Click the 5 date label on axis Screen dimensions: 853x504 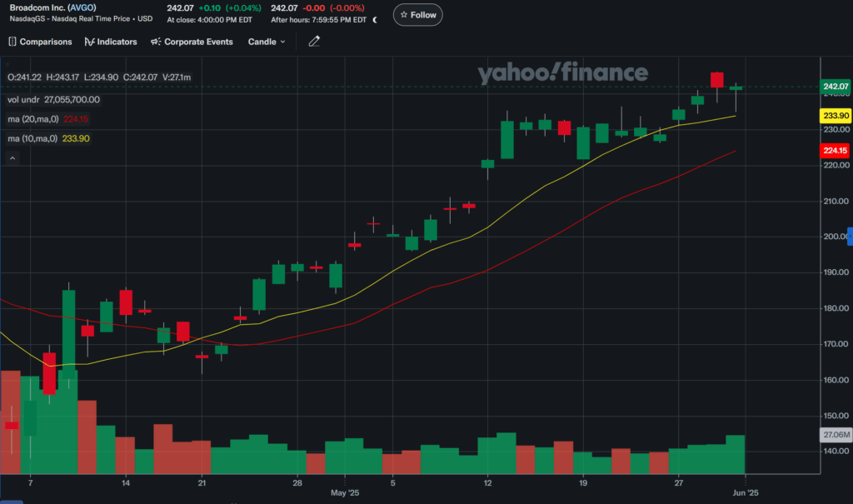pyautogui.click(x=393, y=483)
